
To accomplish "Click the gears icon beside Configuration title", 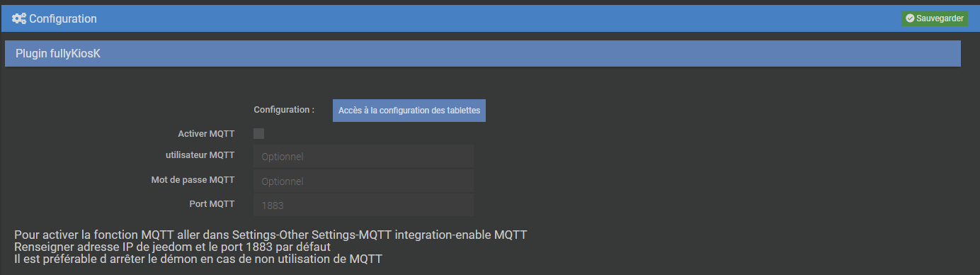I will [x=19, y=18].
